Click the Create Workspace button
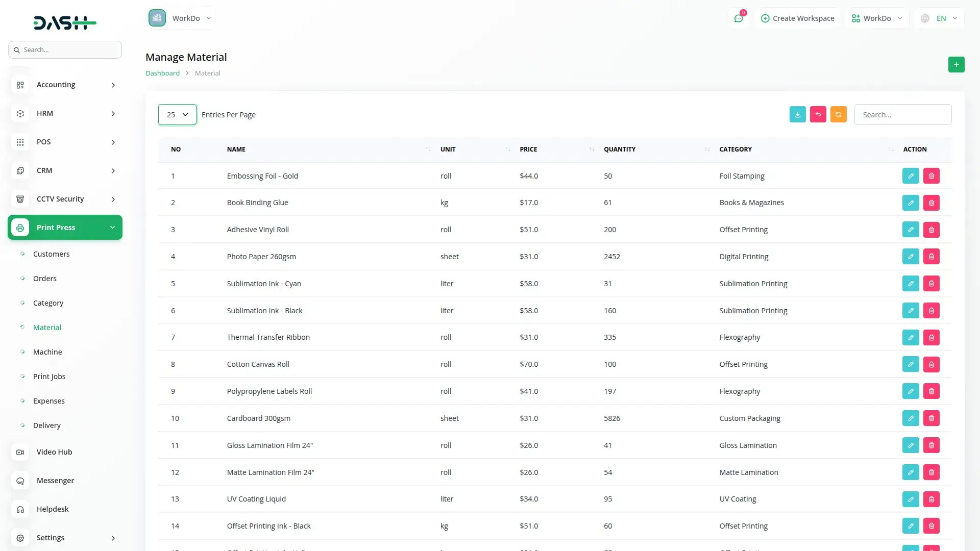The image size is (980, 551). point(797,18)
